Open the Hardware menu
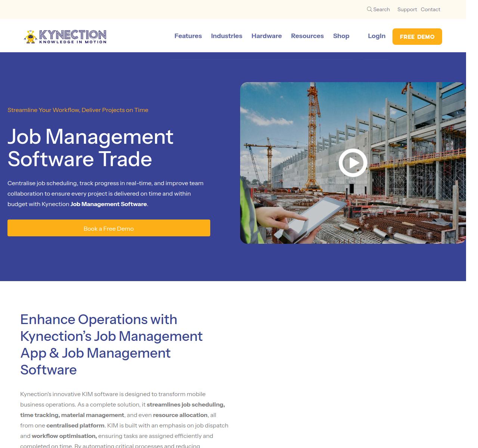The height and width of the screenshot is (448, 478). click(266, 36)
